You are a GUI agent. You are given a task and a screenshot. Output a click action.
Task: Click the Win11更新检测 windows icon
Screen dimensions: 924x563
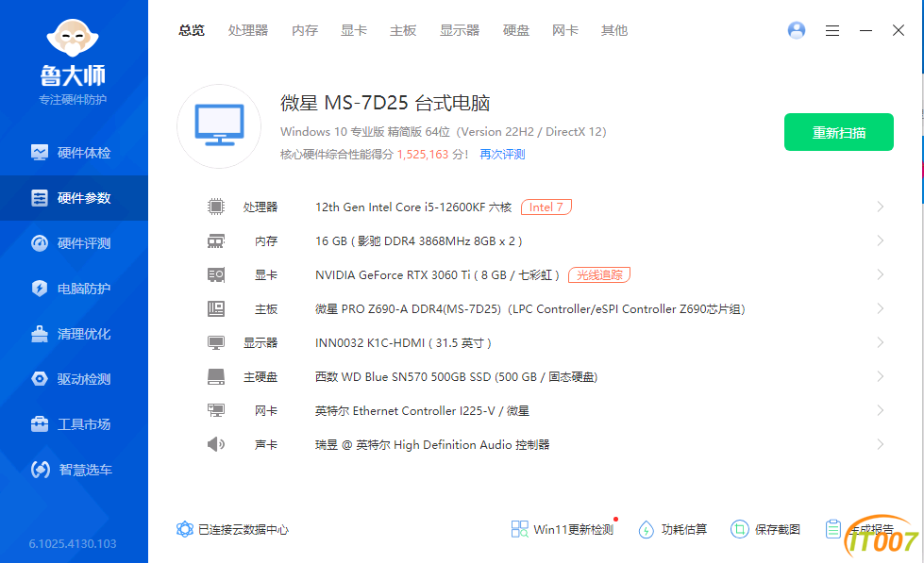coord(519,529)
